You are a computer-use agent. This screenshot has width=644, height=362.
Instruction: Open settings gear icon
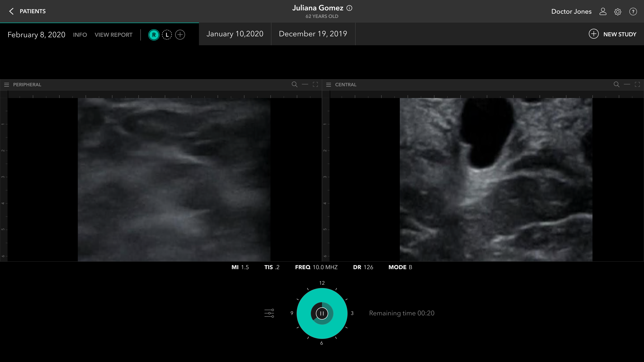pyautogui.click(x=618, y=12)
